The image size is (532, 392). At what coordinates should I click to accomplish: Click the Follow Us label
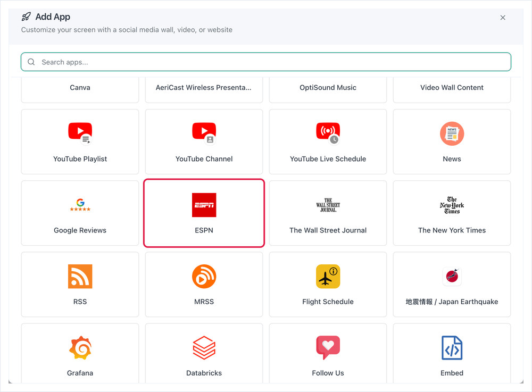(x=328, y=373)
